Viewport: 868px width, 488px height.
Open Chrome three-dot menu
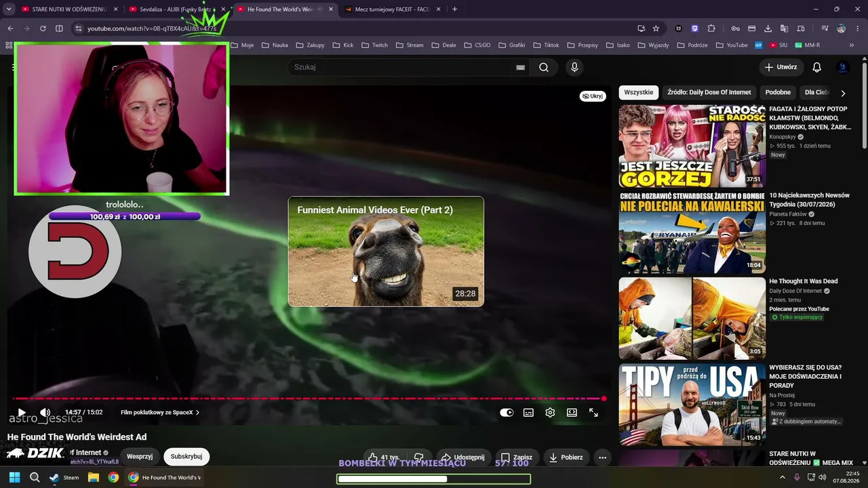click(x=857, y=28)
